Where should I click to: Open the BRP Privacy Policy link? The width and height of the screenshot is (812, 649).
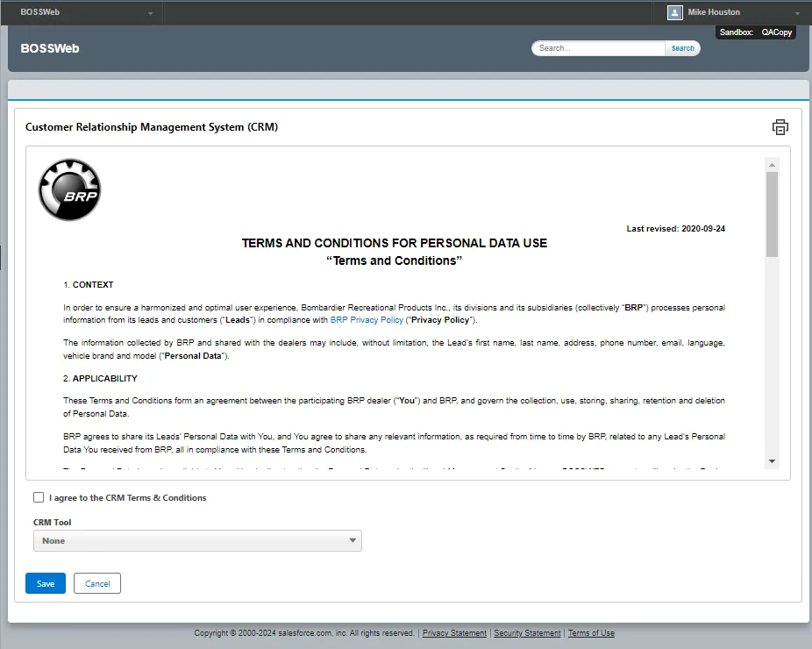click(367, 320)
